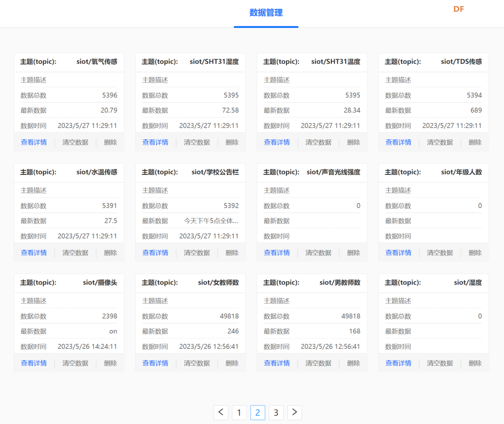Clear data for siot/SHT31湿度

(x=197, y=142)
